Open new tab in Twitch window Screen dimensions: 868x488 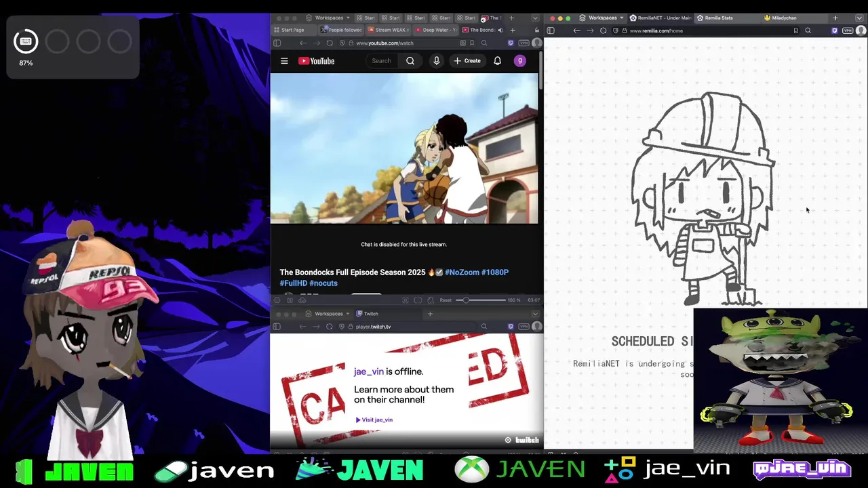(x=430, y=314)
